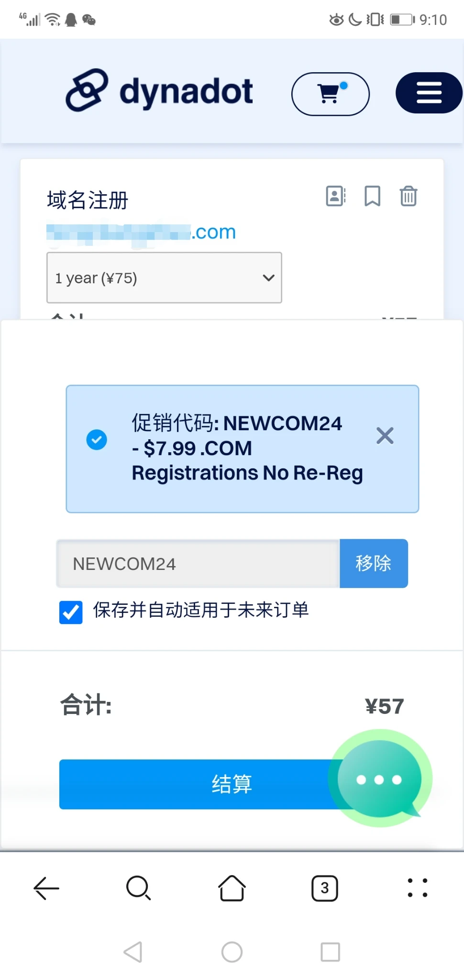Click the promo code input field
The width and height of the screenshot is (464, 980).
198,564
